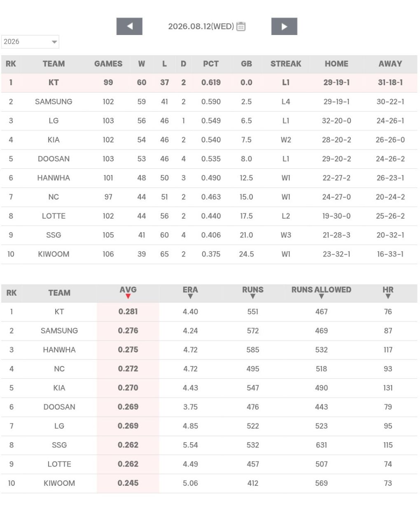Click the PCT column header
Image resolution: width=420 pixels, height=527 pixels.
tap(211, 64)
